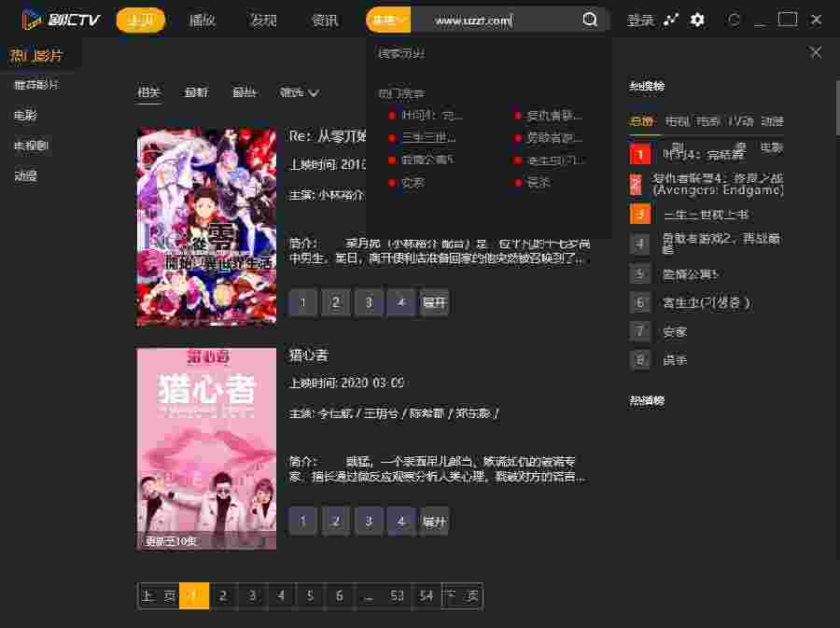Open the search magnifier icon
The width and height of the screenshot is (840, 628).
pos(591,19)
